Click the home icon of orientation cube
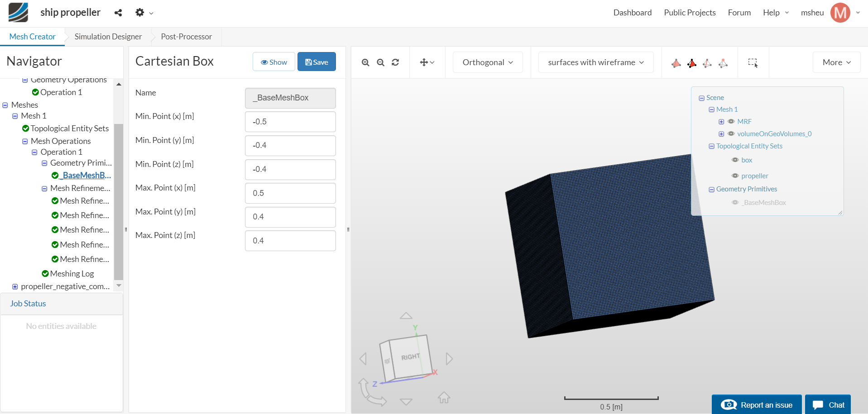This screenshot has width=868, height=414. 444,398
